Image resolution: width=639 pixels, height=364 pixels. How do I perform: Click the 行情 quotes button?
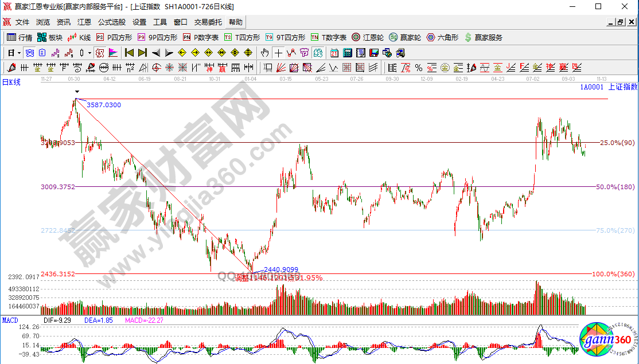pos(20,37)
